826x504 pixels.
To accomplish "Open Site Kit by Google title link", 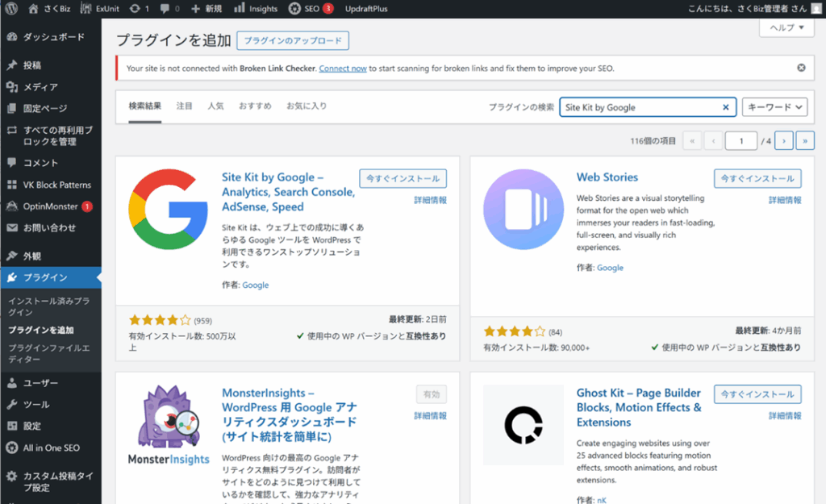I will [288, 192].
